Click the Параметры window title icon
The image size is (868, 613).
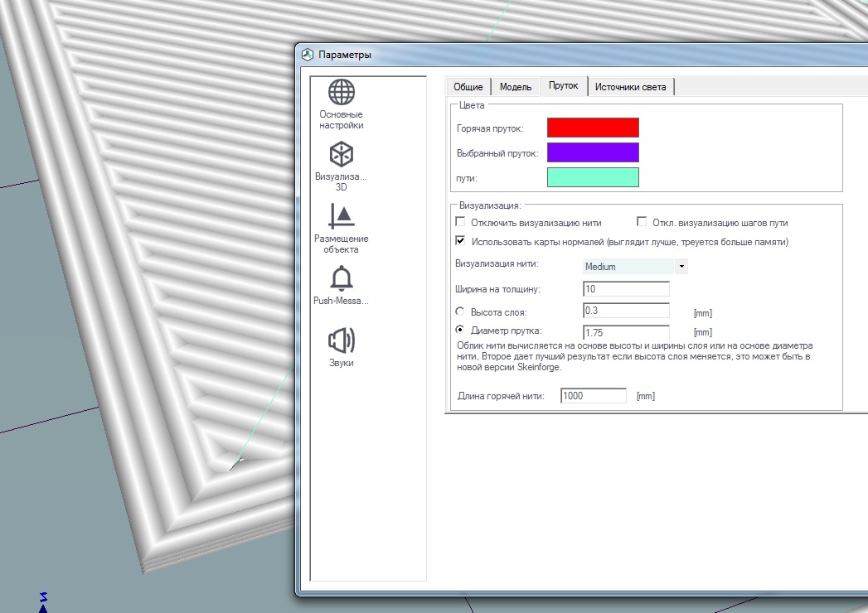pos(308,55)
